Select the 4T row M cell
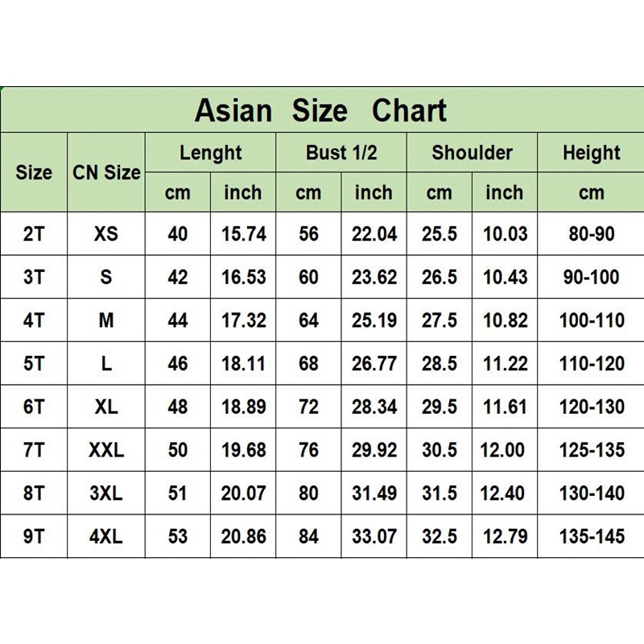This screenshot has width=644, height=644. [106, 320]
